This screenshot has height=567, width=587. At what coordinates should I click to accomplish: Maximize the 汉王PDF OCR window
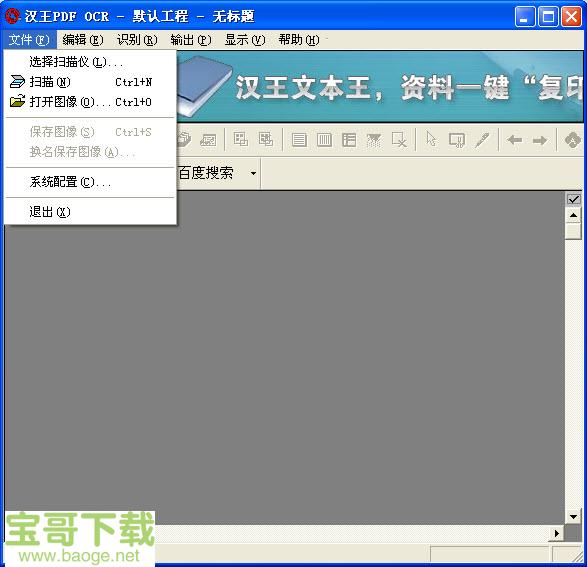pyautogui.click(x=548, y=16)
